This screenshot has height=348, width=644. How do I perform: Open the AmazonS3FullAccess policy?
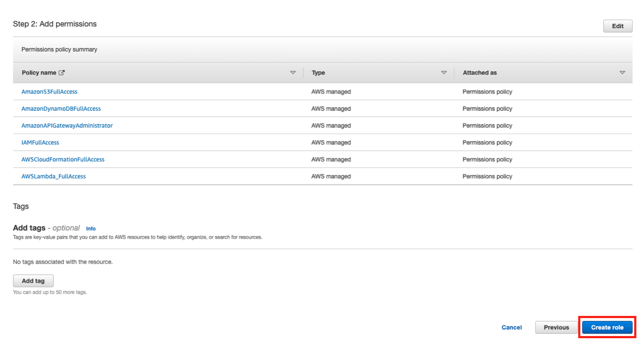tap(49, 91)
